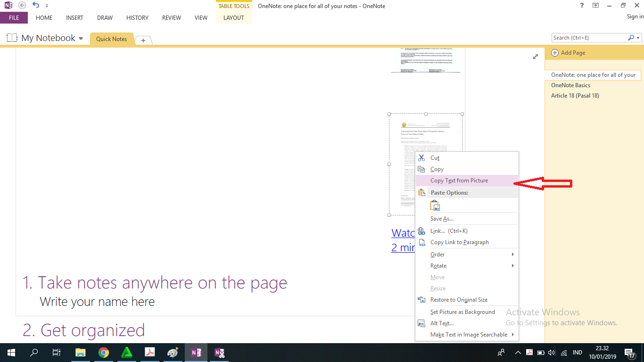Click the paste picture icon under Paste Options
Viewport: 644px width, 362px height.
point(435,206)
